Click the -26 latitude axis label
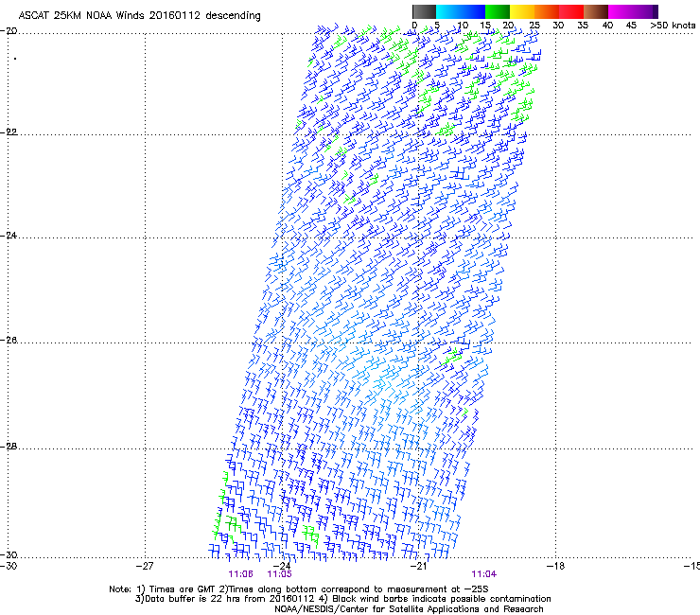The width and height of the screenshot is (700, 615). [9, 341]
